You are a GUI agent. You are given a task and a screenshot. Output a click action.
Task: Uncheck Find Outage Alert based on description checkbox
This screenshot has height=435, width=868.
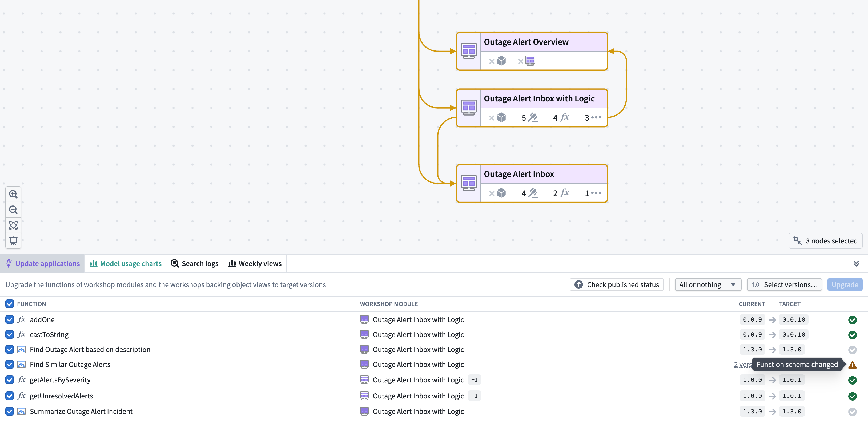[x=9, y=349]
